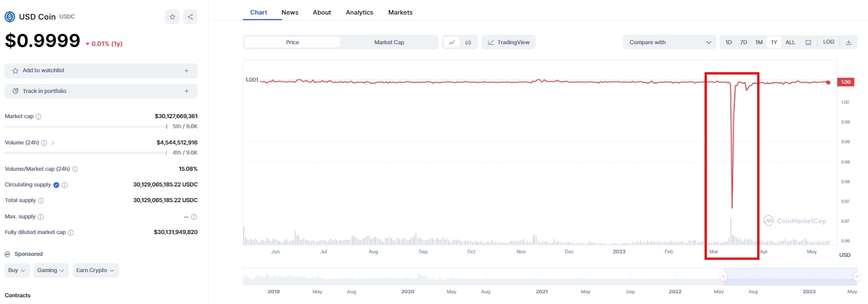
Task: Click the verified checkmark badge on Circulating supply
Action: [x=56, y=185]
